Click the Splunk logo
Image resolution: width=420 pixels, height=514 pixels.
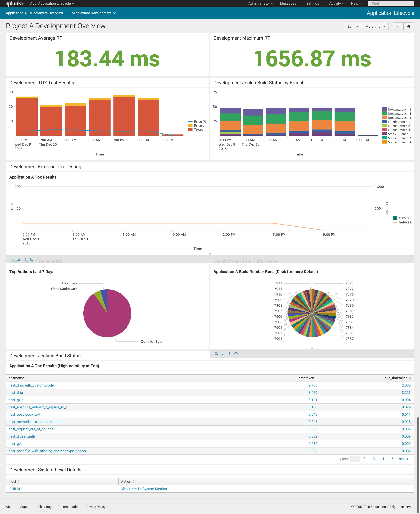(15, 4)
